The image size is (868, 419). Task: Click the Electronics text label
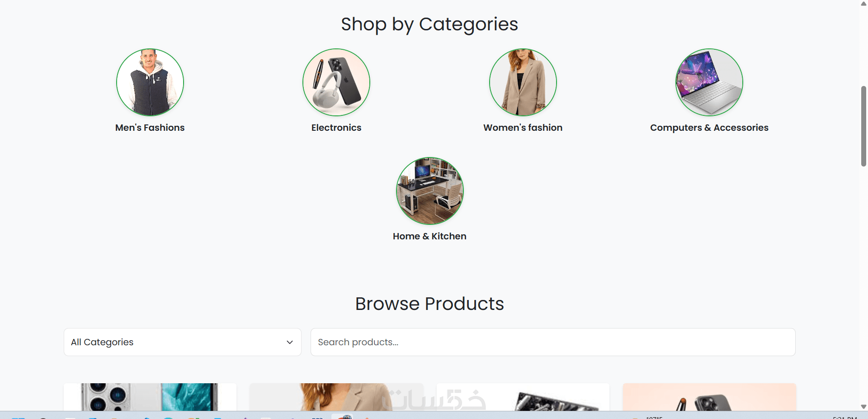click(x=336, y=128)
